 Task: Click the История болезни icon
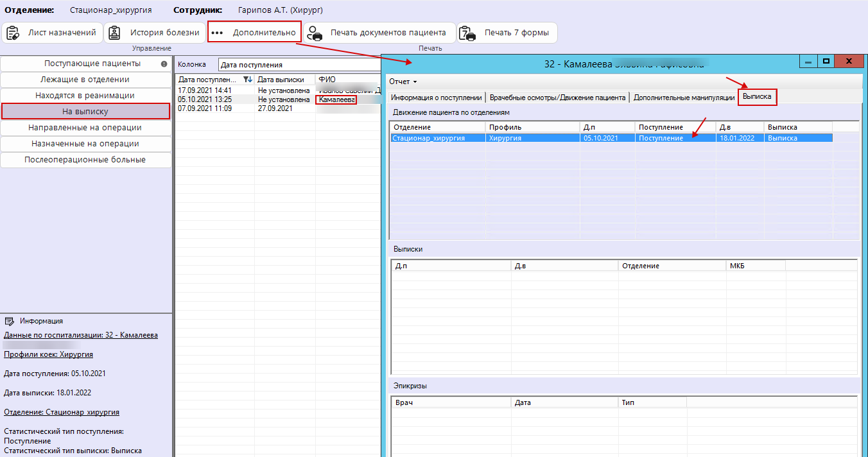(114, 33)
